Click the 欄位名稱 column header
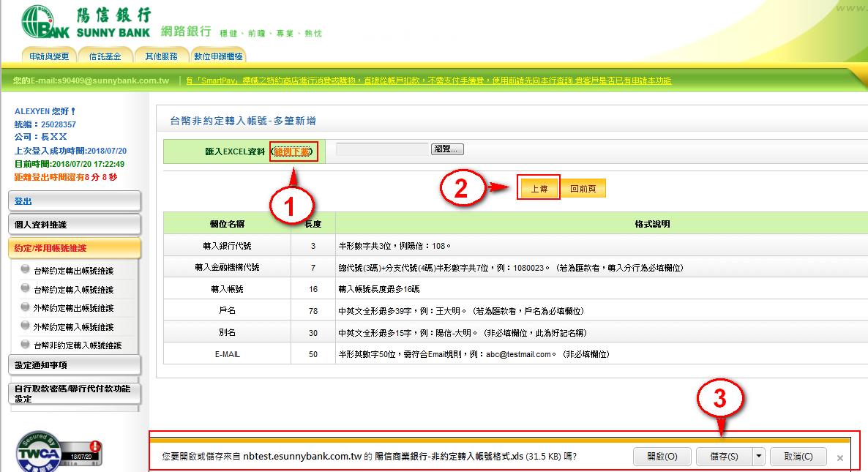The width and height of the screenshot is (868, 472). click(227, 224)
